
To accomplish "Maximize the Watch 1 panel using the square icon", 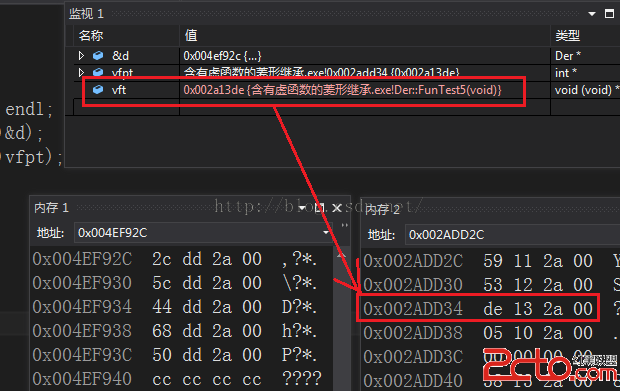I will click(x=609, y=14).
